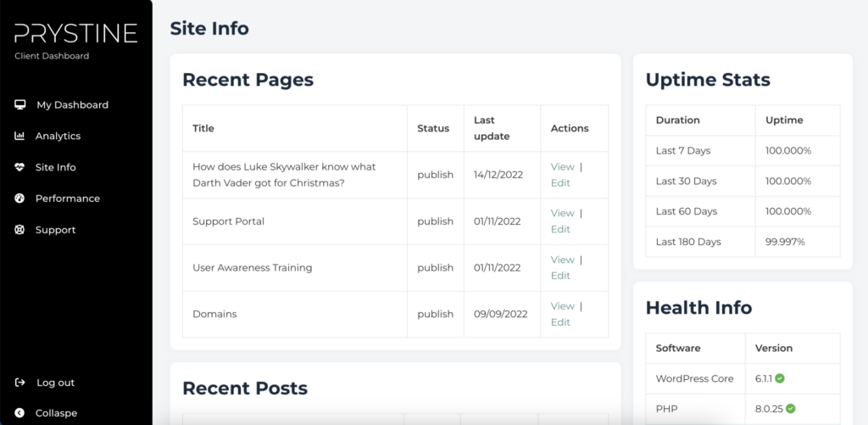Click the Site Info heartbeat icon
This screenshot has height=425, width=868.
coord(19,167)
